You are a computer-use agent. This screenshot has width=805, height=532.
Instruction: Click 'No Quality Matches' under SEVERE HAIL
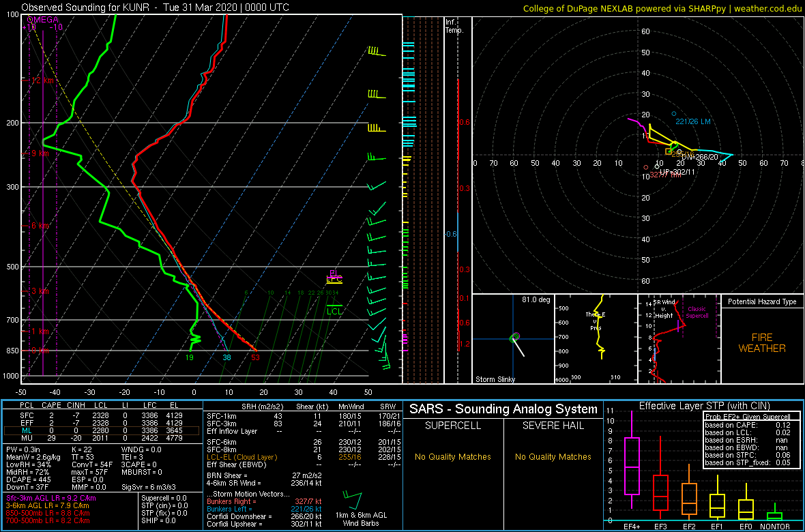[x=553, y=457]
